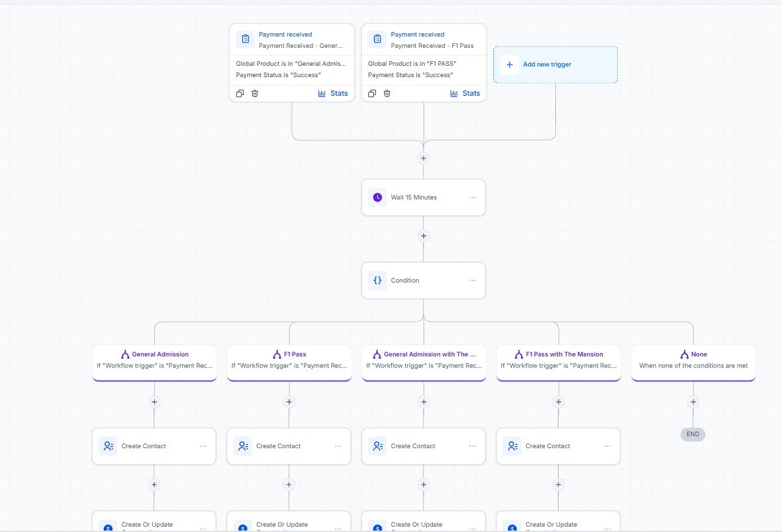Open the Wait 15 Minutes options menu
Screen dimensions: 782x532
[472, 198]
